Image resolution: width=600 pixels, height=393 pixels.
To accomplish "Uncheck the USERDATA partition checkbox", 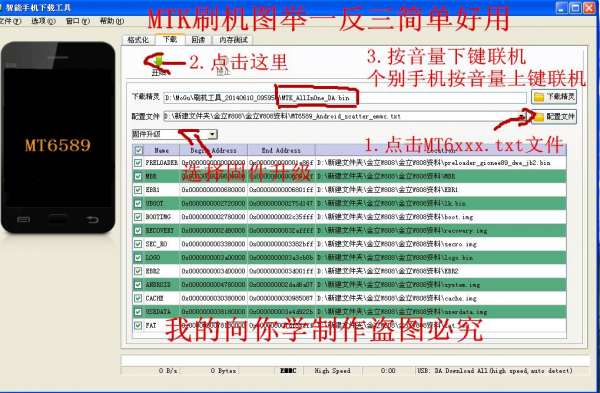I will tap(138, 312).
